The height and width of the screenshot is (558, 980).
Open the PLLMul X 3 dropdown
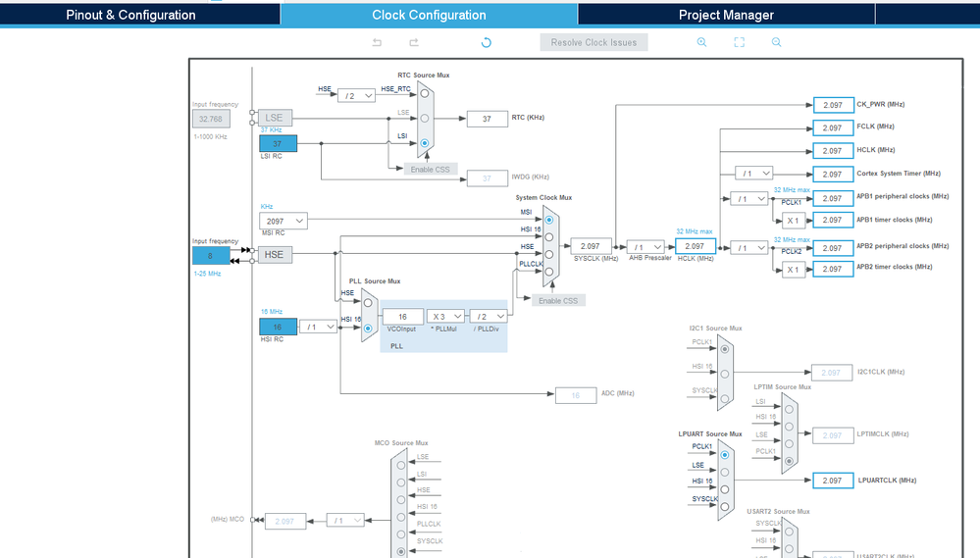(445, 316)
